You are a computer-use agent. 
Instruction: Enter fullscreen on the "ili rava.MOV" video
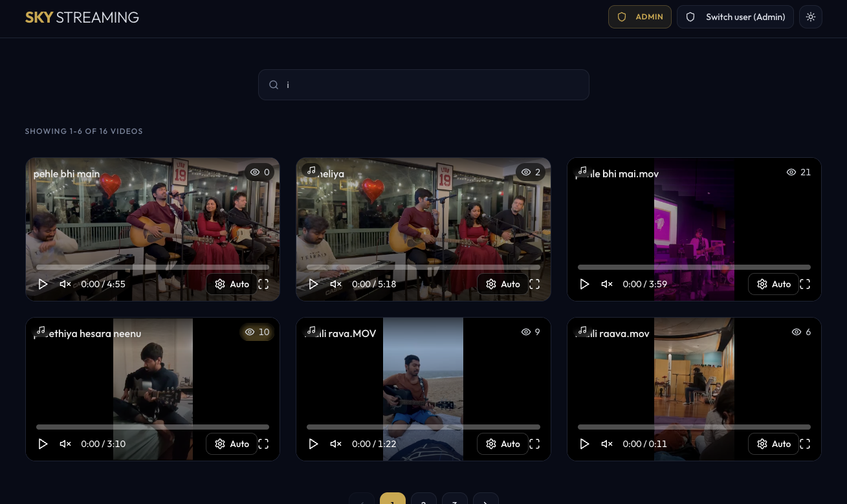[534, 444]
